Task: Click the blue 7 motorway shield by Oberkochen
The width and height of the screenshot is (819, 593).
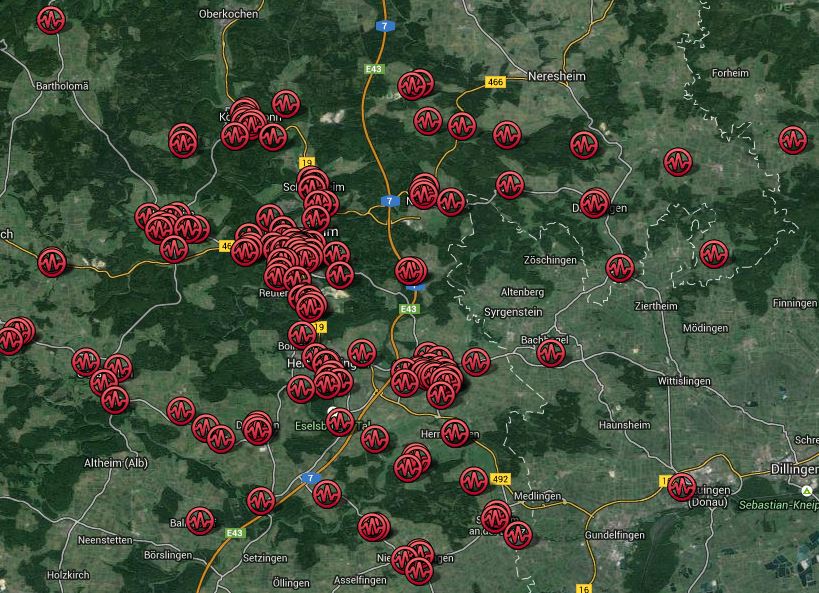Action: pyautogui.click(x=384, y=26)
